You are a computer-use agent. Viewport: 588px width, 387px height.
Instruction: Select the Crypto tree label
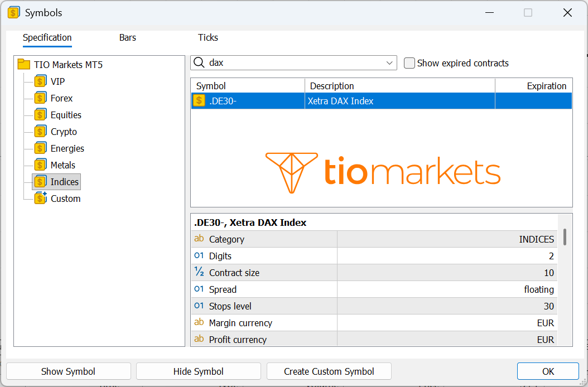tap(64, 132)
